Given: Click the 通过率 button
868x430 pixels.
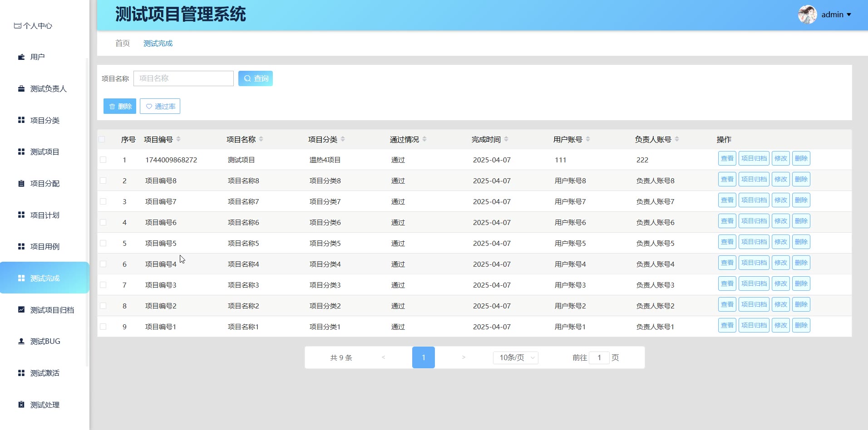Looking at the screenshot, I should click(160, 106).
